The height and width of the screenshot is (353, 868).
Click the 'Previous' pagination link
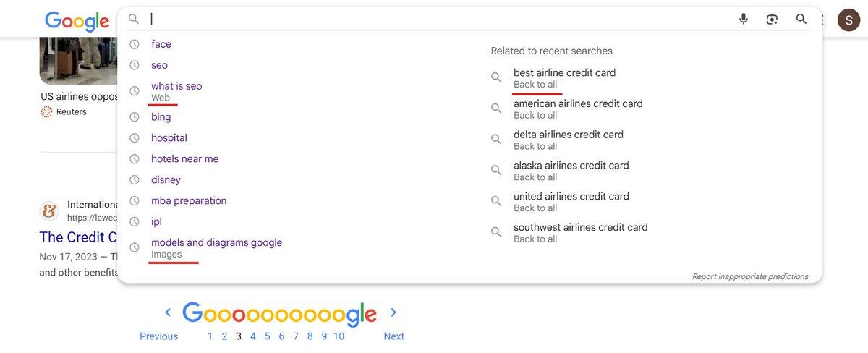(158, 336)
